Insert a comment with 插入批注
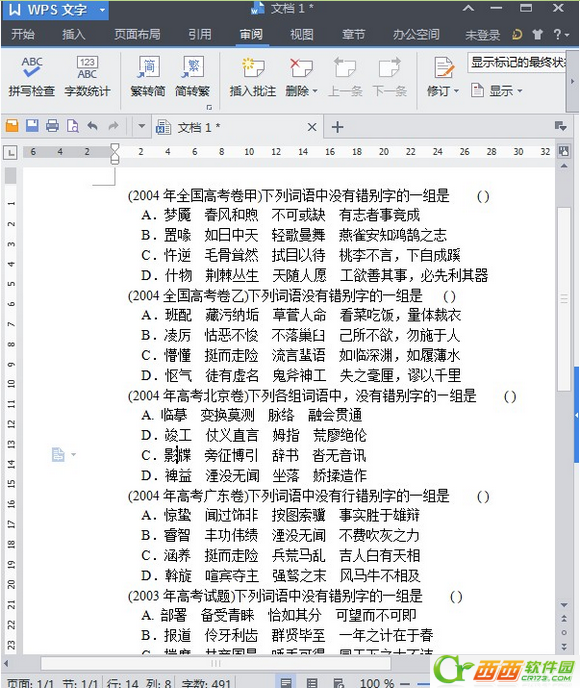Screen dimensions: 580x688 pos(253,76)
